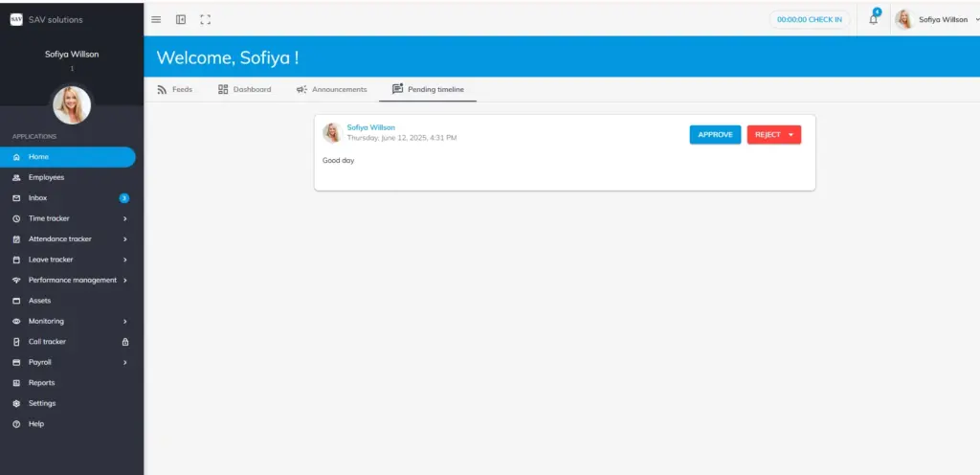
Task: Click the Help question mark icon
Action: tap(17, 423)
